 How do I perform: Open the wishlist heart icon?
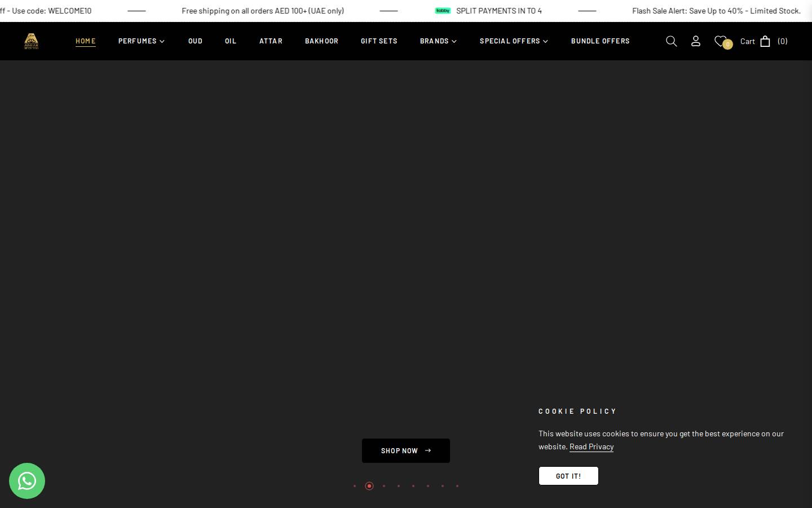pyautogui.click(x=720, y=41)
